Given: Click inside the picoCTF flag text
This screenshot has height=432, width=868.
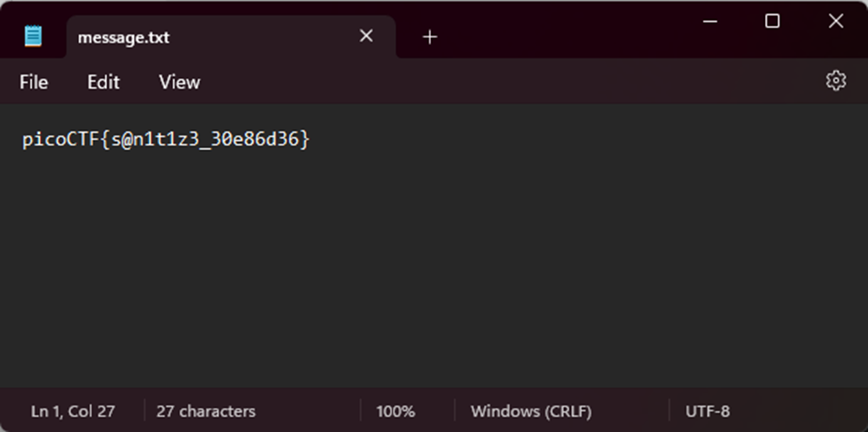Looking at the screenshot, I should 166,139.
